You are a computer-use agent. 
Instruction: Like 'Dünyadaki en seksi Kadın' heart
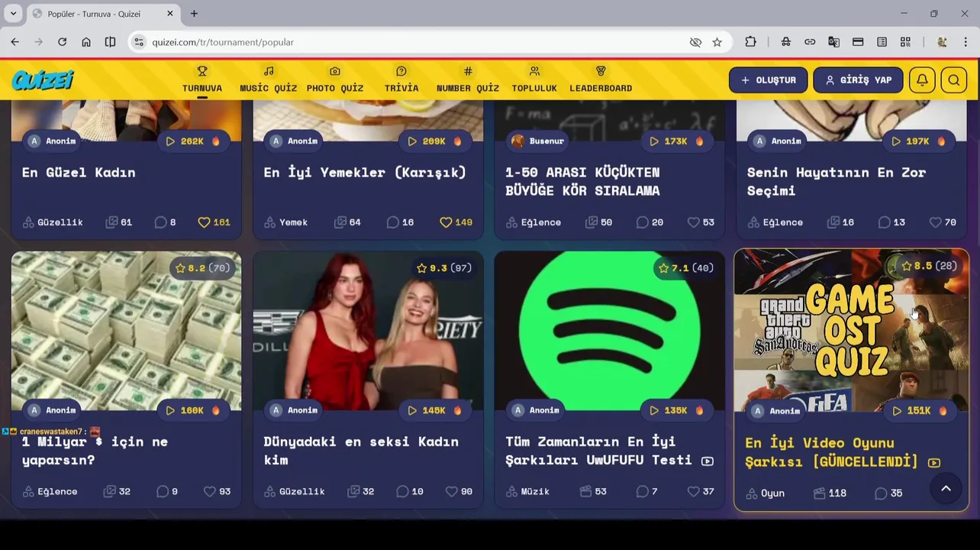point(451,491)
